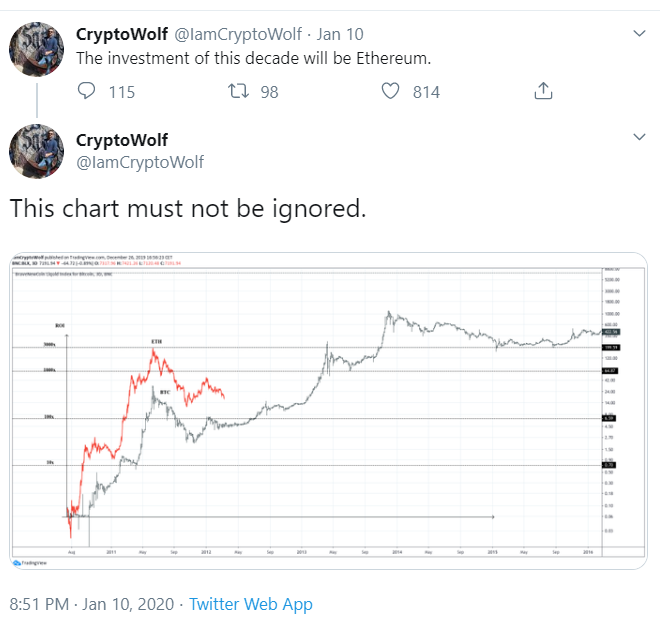Click the CryptoWolf name on second tweet

(x=122, y=140)
